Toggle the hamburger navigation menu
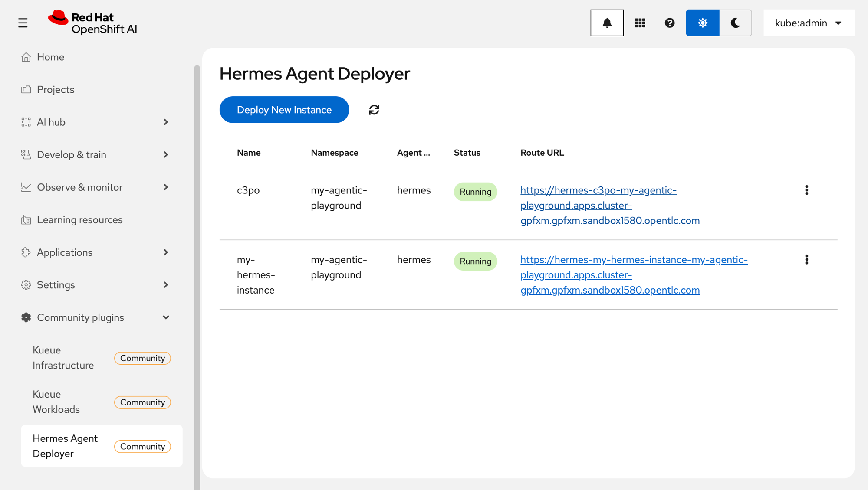This screenshot has height=490, width=868. (x=23, y=23)
